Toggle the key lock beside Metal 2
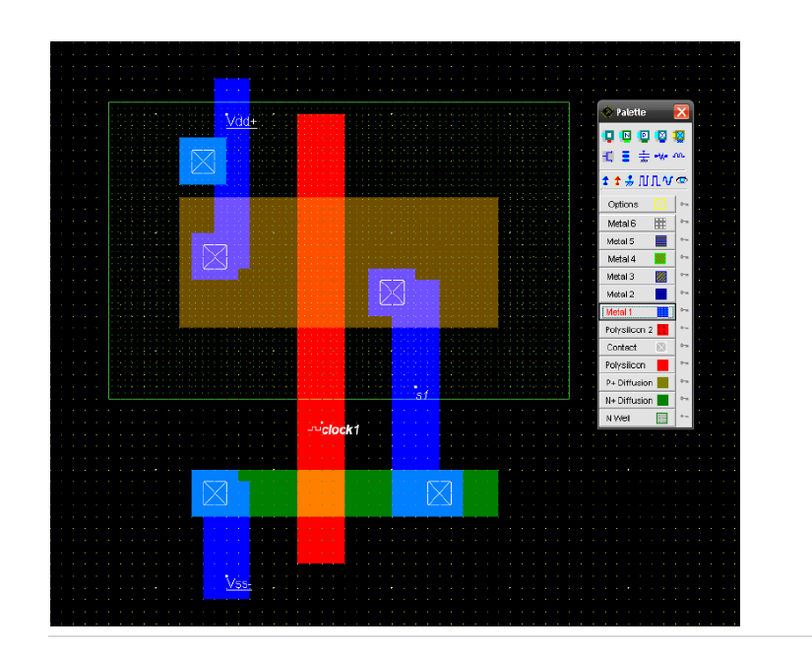 tap(684, 293)
